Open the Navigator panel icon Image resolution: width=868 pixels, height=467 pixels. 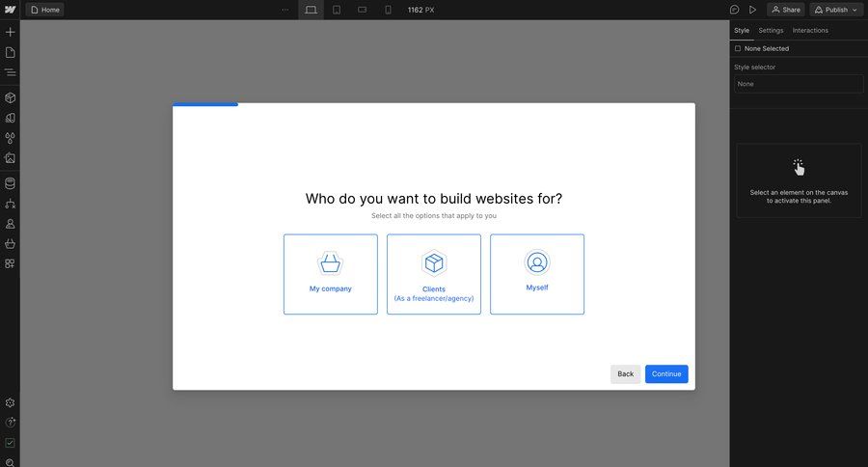[x=10, y=72]
